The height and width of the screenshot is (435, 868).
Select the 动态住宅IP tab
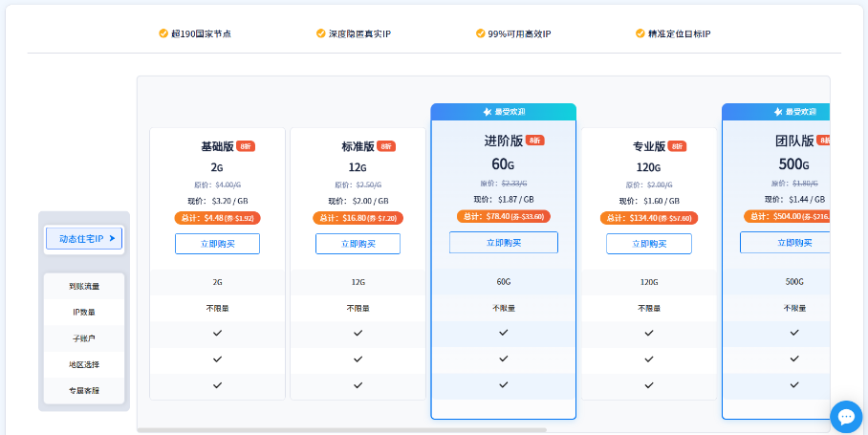click(x=84, y=238)
